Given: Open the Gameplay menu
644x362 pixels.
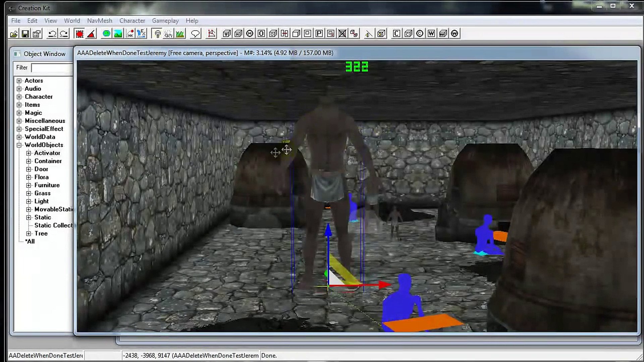Looking at the screenshot, I should tap(165, 20).
